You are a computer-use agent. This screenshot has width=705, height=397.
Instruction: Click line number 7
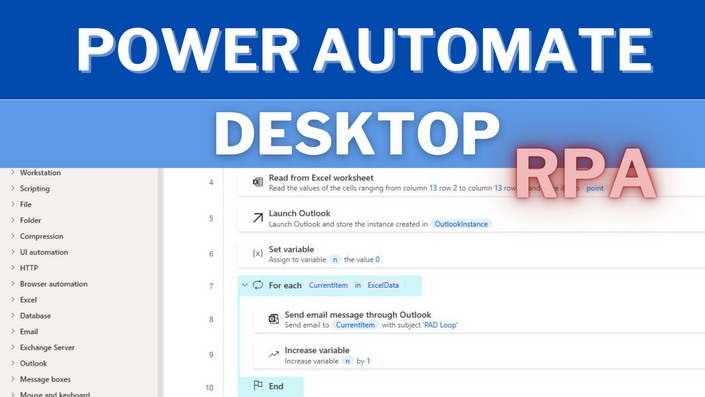[211, 286]
